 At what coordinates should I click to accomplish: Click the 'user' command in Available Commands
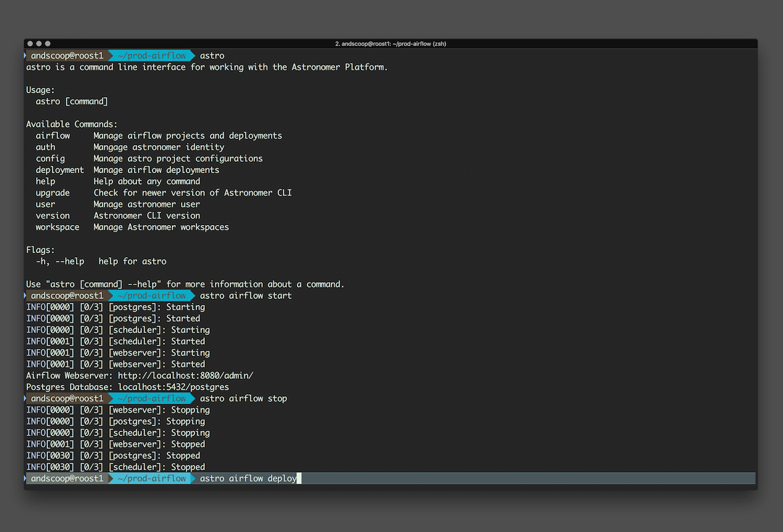click(x=45, y=204)
